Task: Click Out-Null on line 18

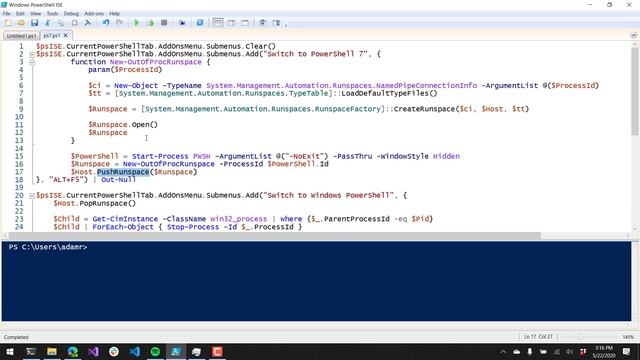Action: [x=118, y=180]
